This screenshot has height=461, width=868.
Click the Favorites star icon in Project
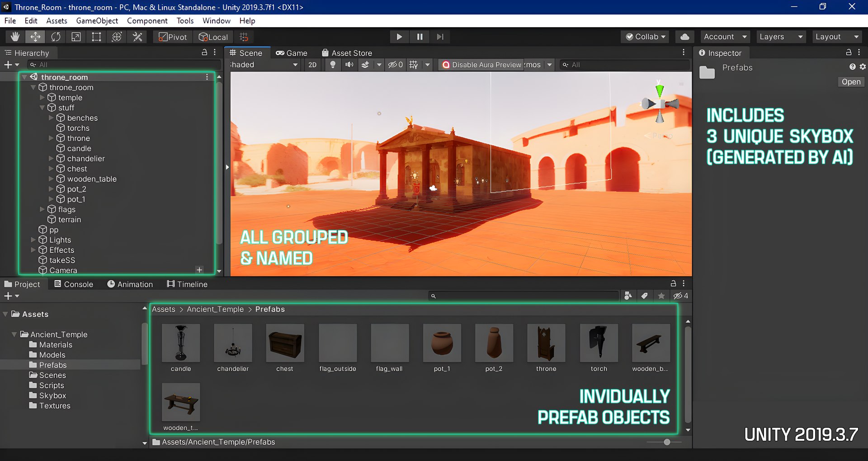[x=661, y=296]
